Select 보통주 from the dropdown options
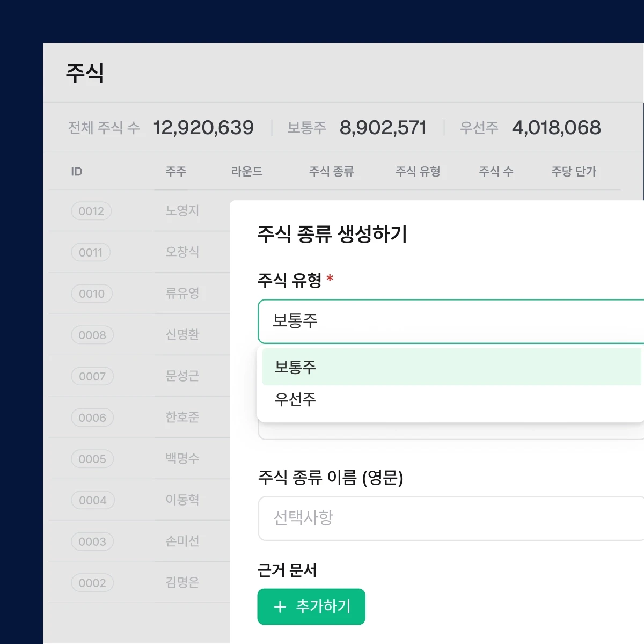 tap(293, 367)
